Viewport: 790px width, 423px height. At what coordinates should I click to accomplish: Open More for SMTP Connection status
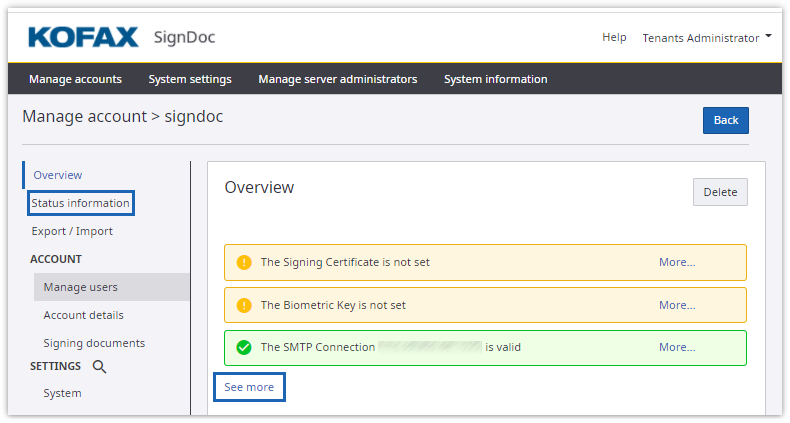coord(676,348)
